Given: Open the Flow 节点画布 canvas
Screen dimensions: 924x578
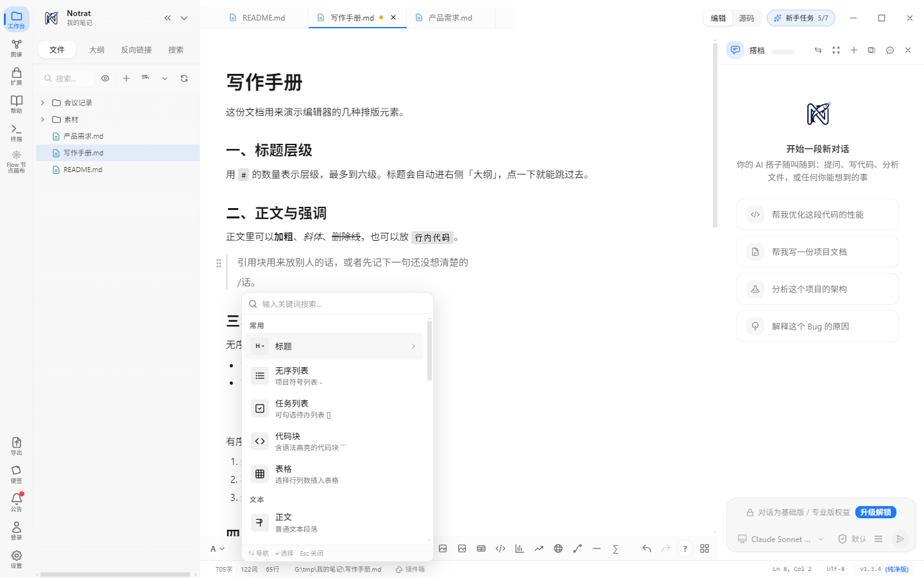Looking at the screenshot, I should pos(16,162).
